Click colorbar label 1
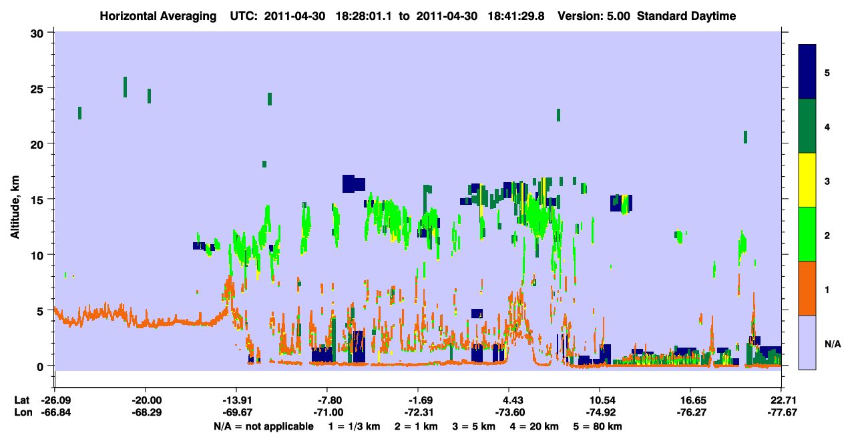The image size is (868, 445). pyautogui.click(x=827, y=289)
